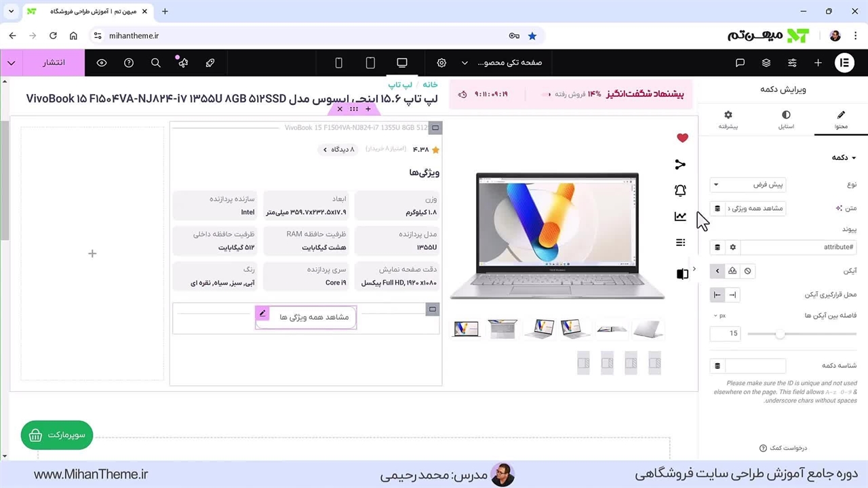Switch to mobile responsive view icon

(338, 62)
